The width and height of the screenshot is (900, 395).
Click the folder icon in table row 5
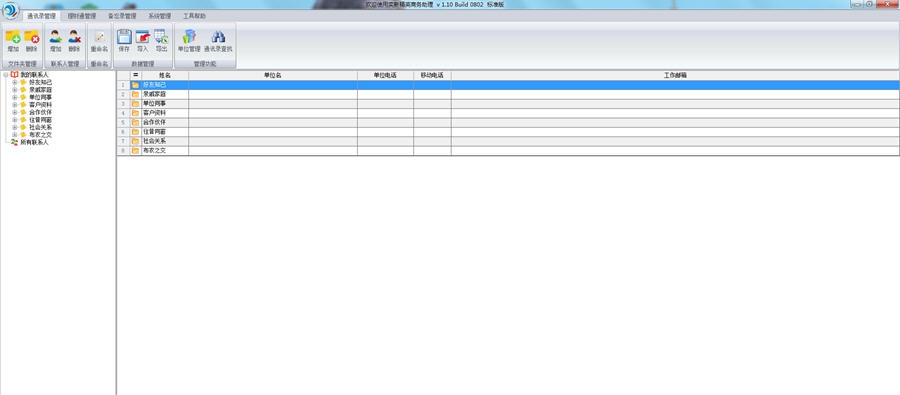tap(135, 122)
